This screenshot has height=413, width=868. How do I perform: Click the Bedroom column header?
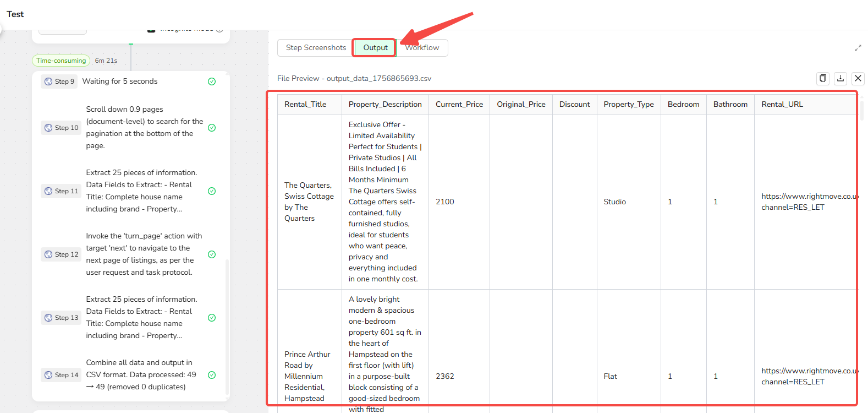[x=683, y=104]
